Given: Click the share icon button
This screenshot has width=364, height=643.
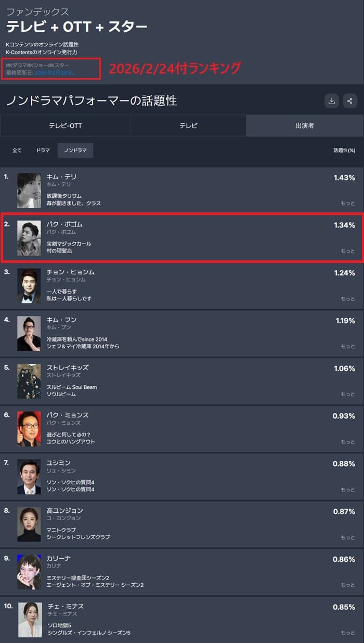Looking at the screenshot, I should point(350,101).
